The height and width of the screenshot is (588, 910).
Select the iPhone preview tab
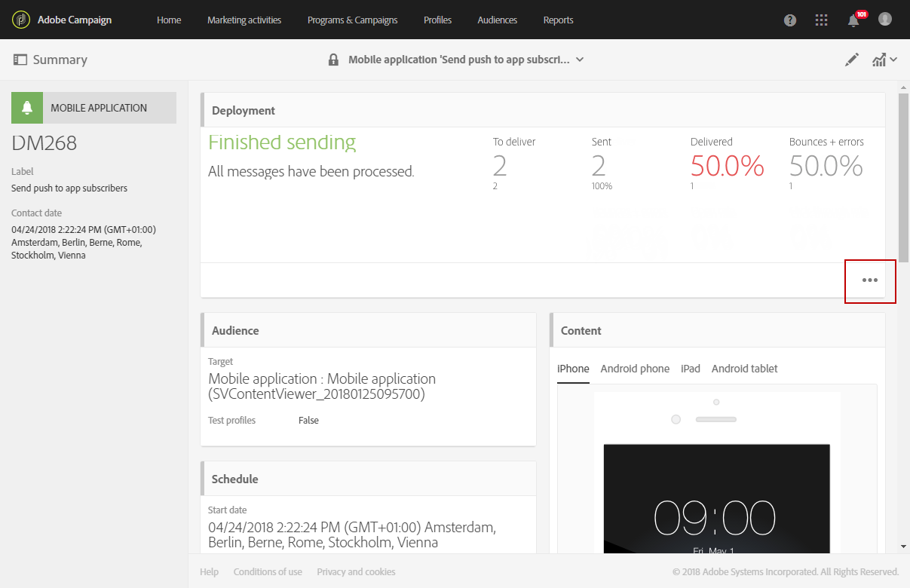pos(573,369)
